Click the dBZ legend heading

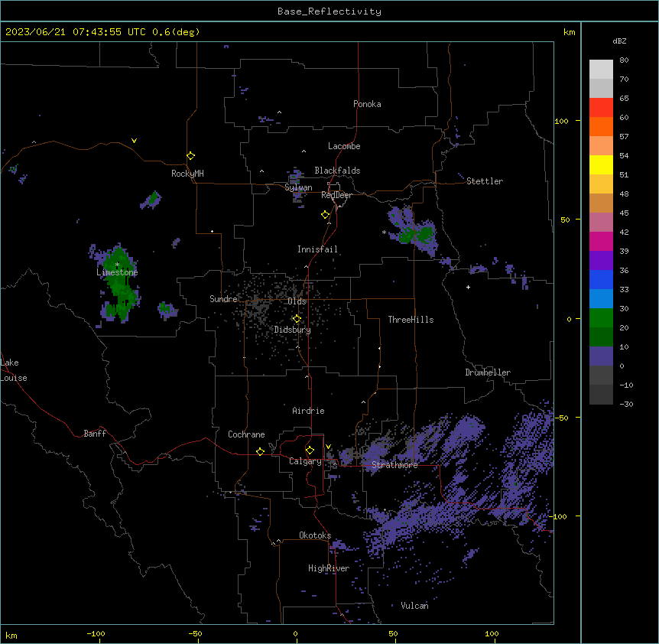tap(619, 41)
